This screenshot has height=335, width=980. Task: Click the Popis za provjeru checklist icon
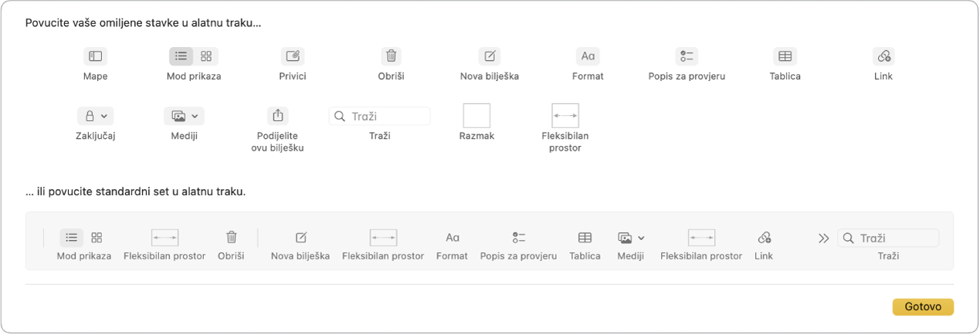click(x=687, y=56)
